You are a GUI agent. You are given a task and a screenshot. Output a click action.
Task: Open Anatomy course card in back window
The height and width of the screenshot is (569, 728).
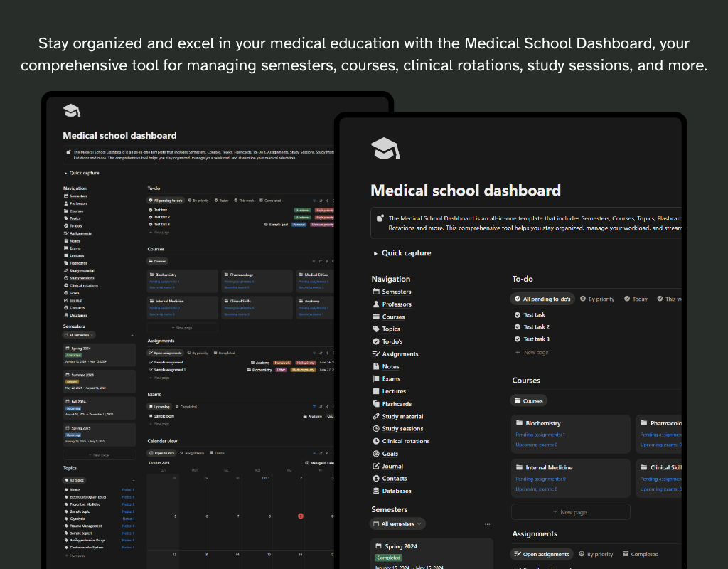[315, 307]
